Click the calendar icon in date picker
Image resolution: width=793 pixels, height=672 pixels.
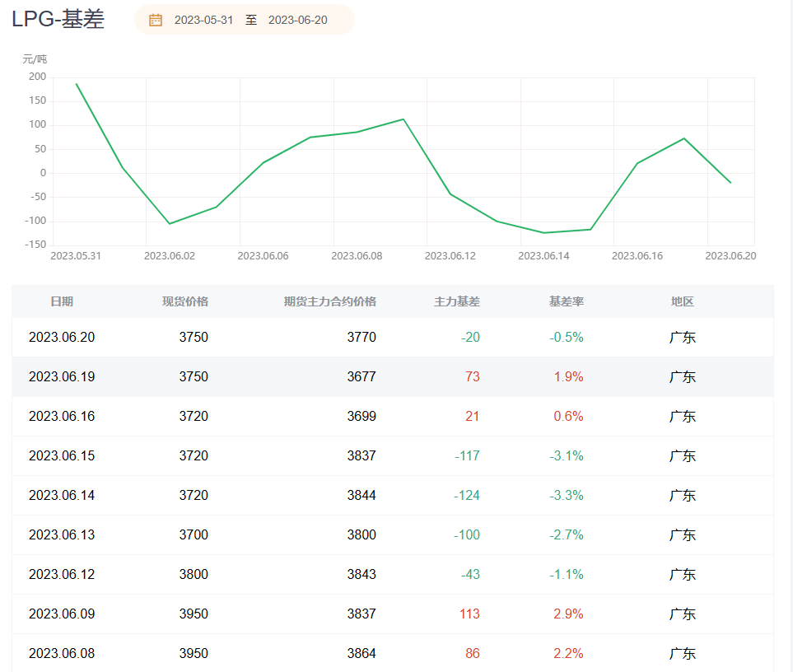(x=156, y=20)
